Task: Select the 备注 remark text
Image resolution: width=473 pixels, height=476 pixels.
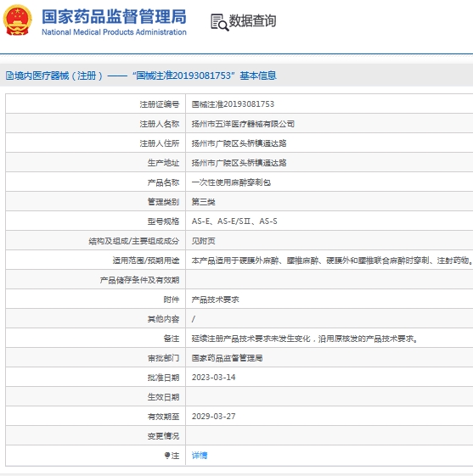Action: click(305, 339)
